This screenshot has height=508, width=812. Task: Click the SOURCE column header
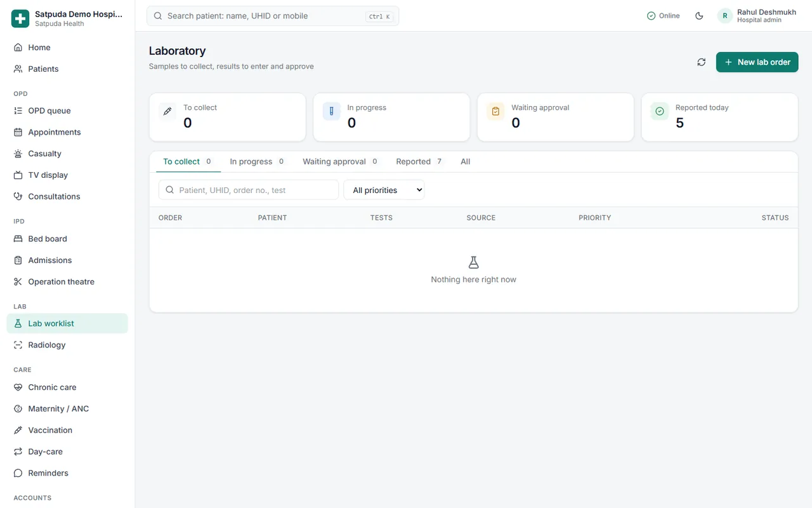point(481,218)
